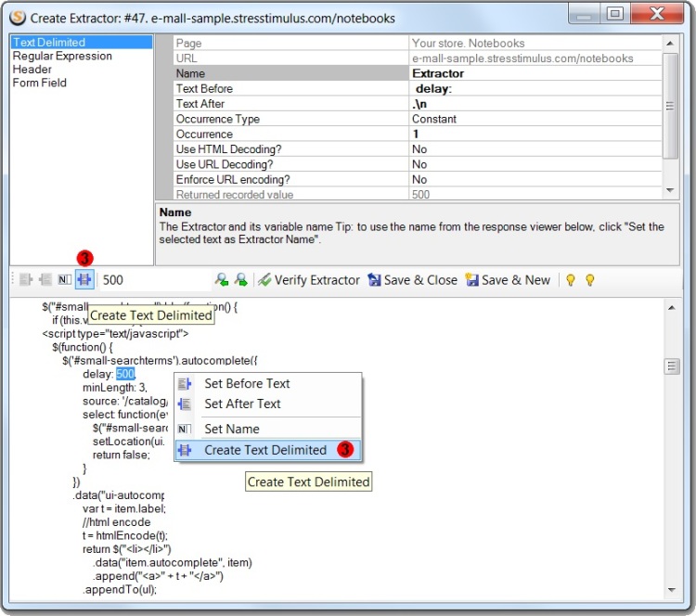696x616 pixels.
Task: Click the Returned recorded value row
Action: tap(418, 195)
